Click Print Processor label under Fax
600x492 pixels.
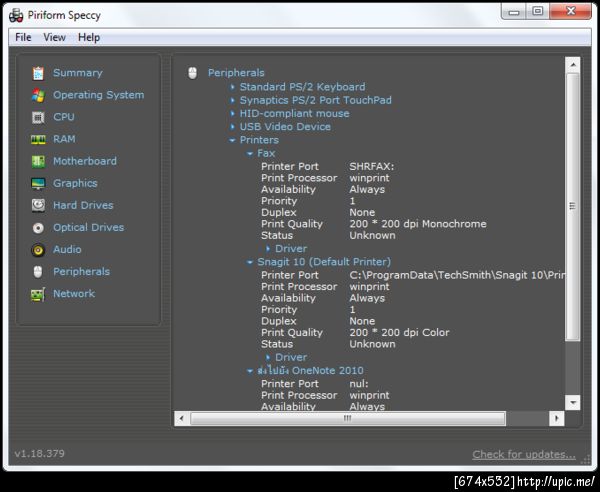coord(299,178)
